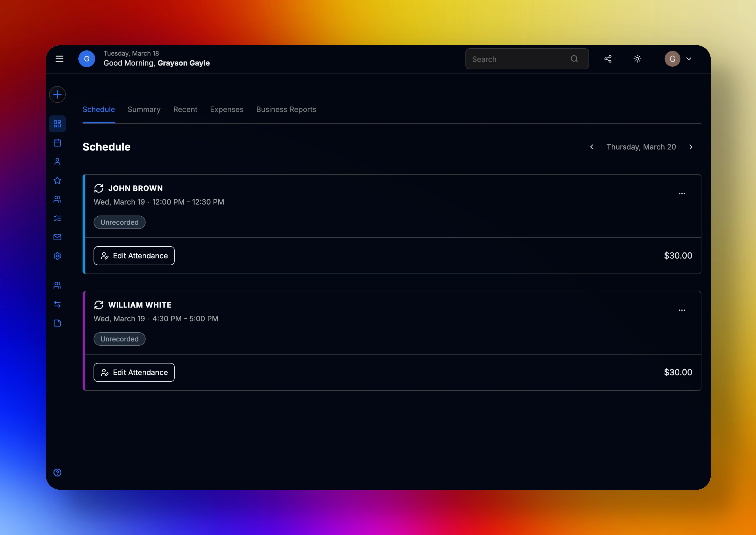Open the checklist icon in the sidebar
This screenshot has width=756, height=535.
click(57, 218)
